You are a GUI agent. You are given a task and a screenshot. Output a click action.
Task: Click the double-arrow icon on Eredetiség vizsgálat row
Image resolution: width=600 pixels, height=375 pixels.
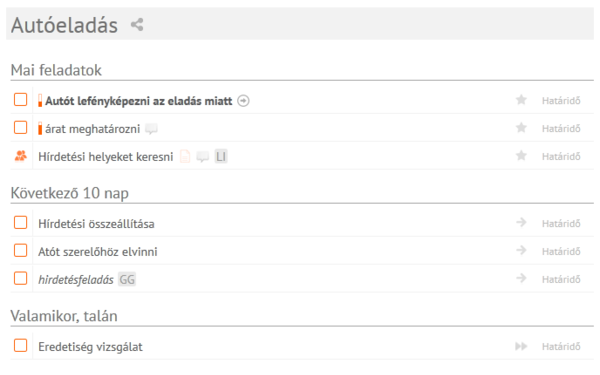tap(521, 346)
